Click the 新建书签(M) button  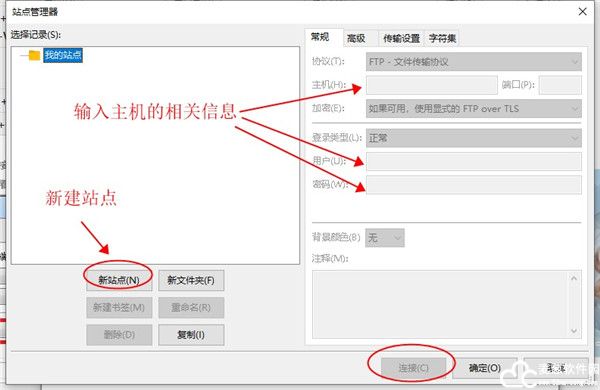(x=119, y=308)
